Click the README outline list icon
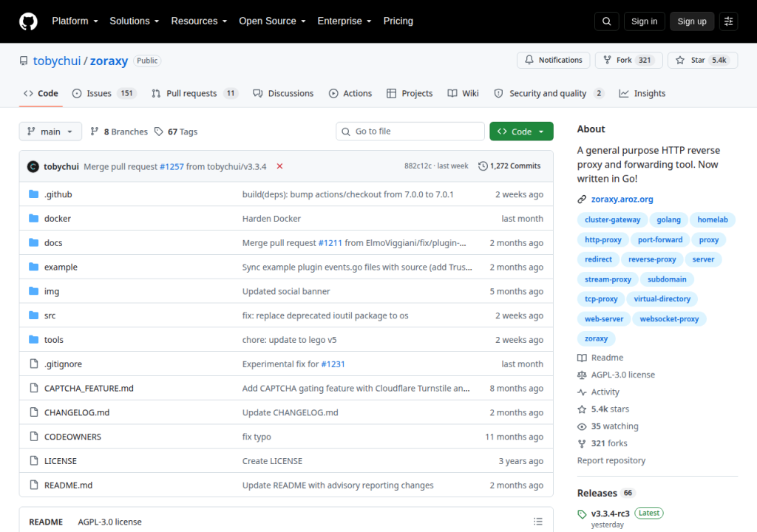Viewport: 757px width, 532px height. pos(538,522)
